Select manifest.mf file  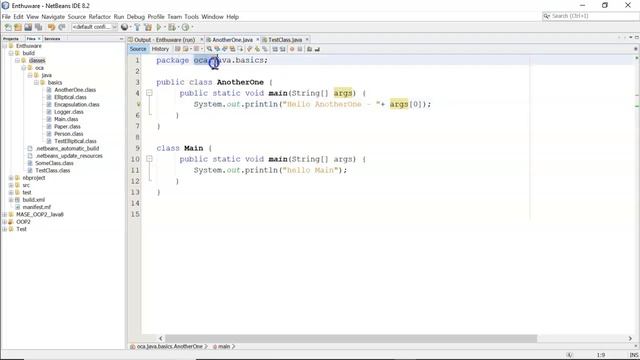point(37,207)
